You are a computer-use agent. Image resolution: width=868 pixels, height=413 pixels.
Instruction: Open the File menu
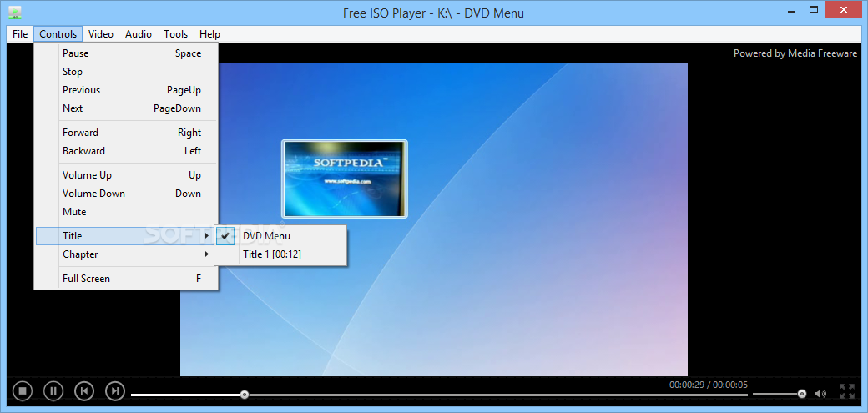(20, 33)
